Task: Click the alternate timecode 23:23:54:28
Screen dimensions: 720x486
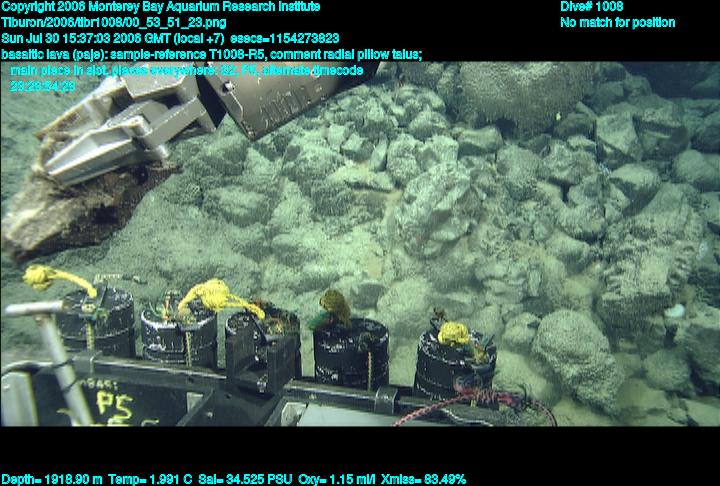Action: coord(43,86)
